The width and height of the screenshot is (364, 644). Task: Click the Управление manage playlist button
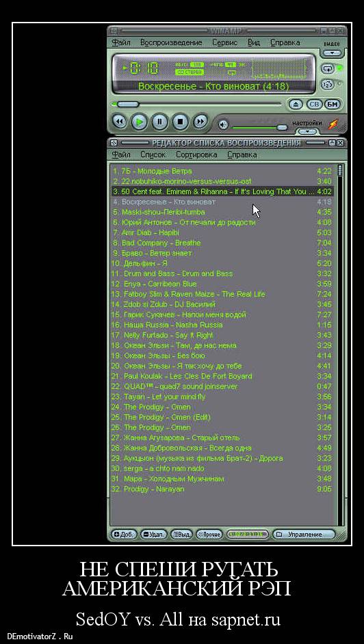click(304, 535)
